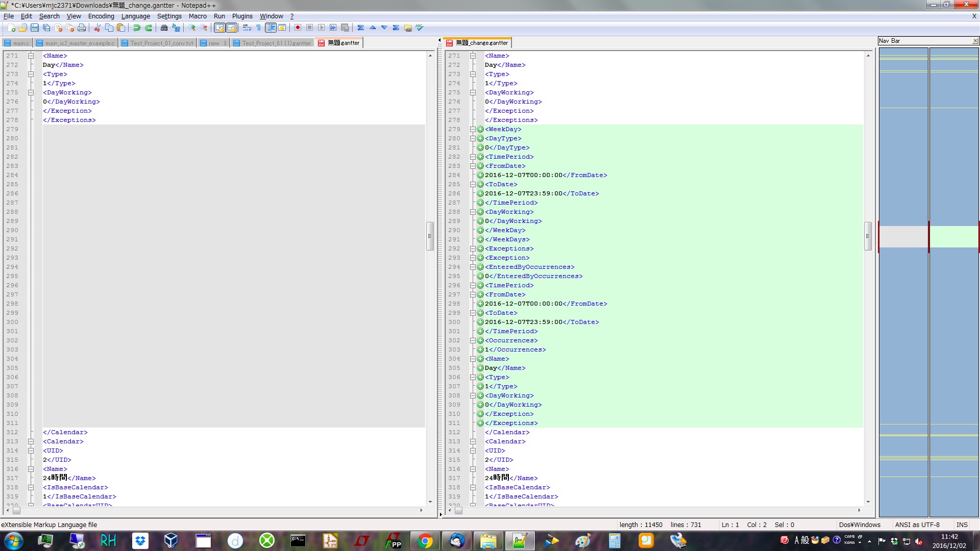Collapse right pane Occurrences fold line 302
980x551 pixels.
[473, 340]
